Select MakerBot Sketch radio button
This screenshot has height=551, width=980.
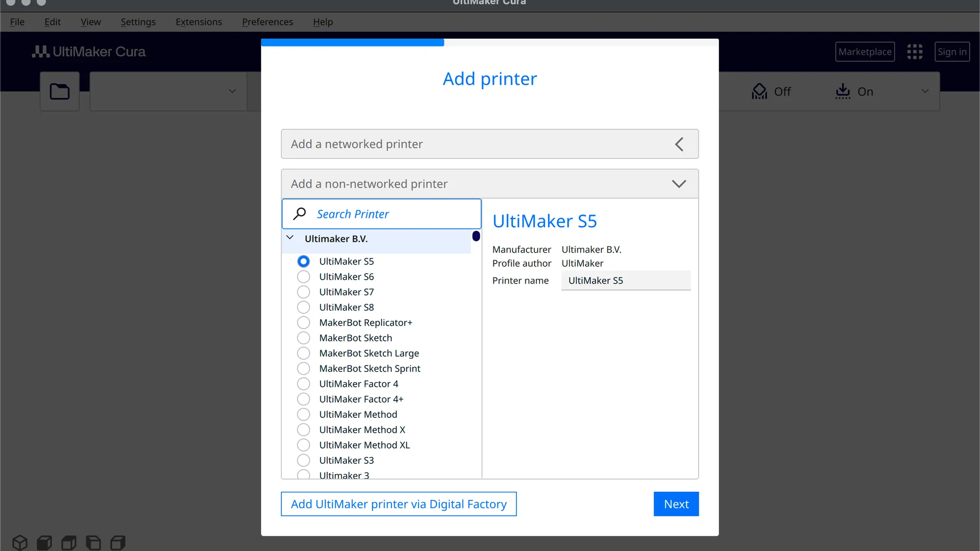303,337
